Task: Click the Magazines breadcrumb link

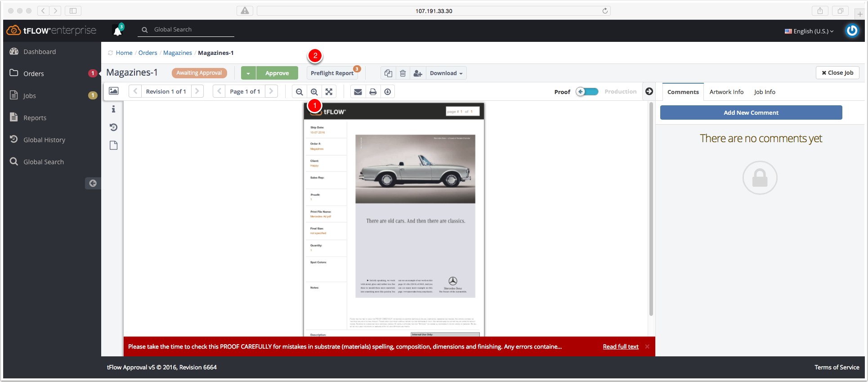Action: [x=177, y=53]
